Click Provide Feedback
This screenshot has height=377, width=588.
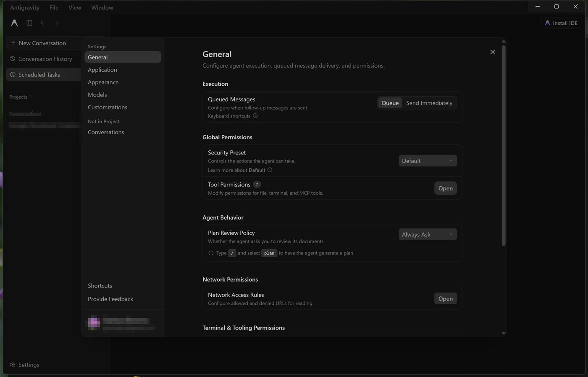(110, 299)
